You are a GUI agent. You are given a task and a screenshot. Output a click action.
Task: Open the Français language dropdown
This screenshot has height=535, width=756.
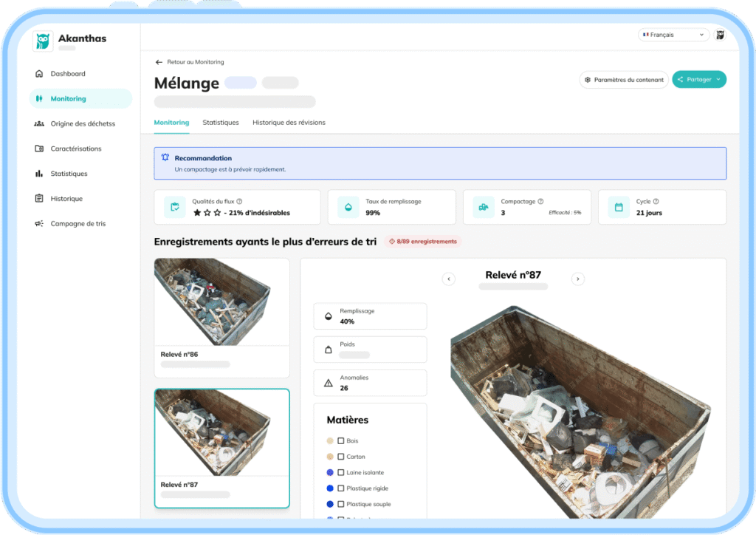click(673, 35)
